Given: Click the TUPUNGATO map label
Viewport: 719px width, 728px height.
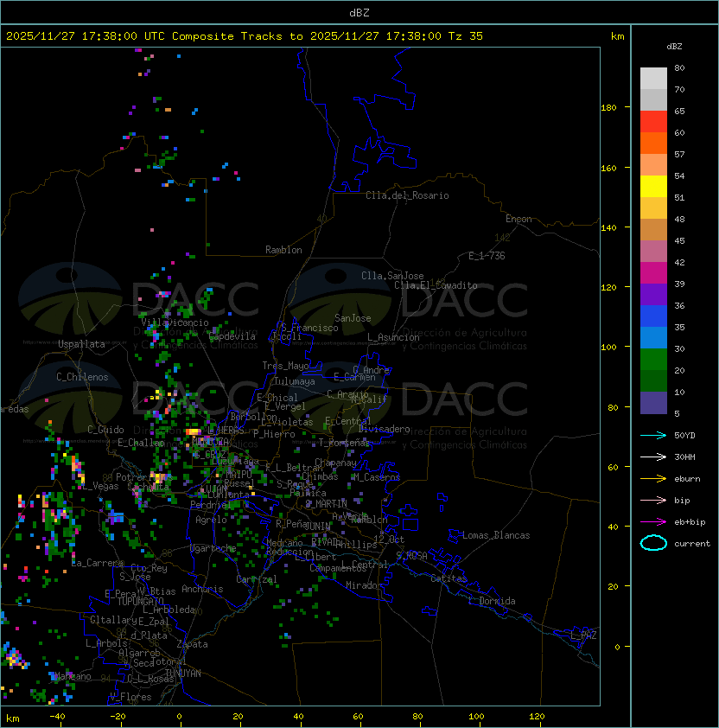Looking at the screenshot, I should (141, 602).
